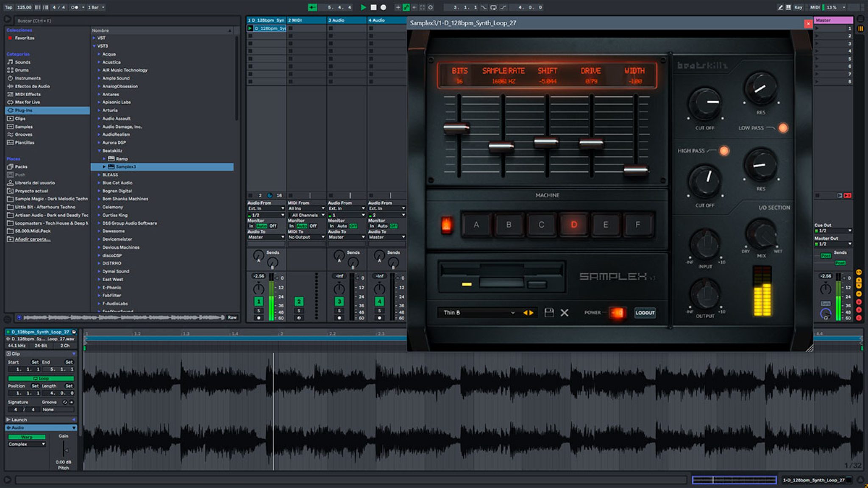
Task: Select Max for Live category
Action: pos(27,102)
